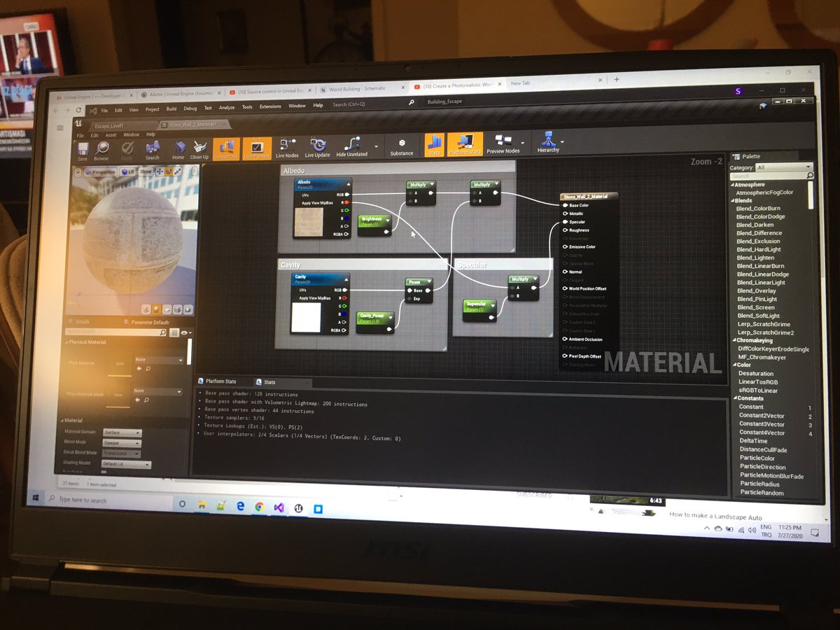Image resolution: width=840 pixels, height=630 pixels.
Task: Click the Substance toolbar icon
Action: (402, 146)
